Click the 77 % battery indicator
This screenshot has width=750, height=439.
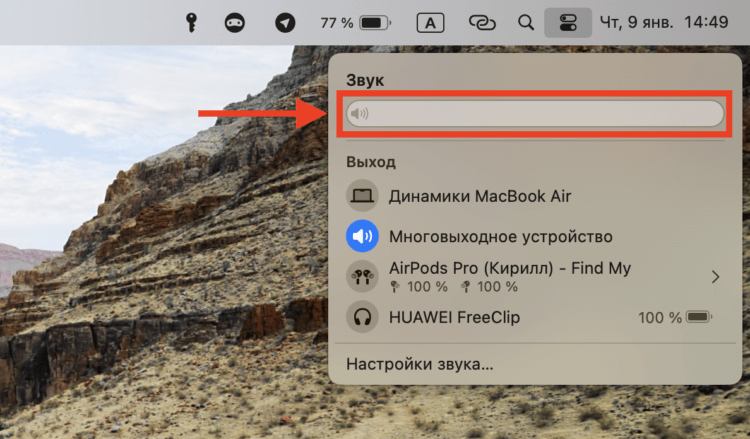pos(355,22)
